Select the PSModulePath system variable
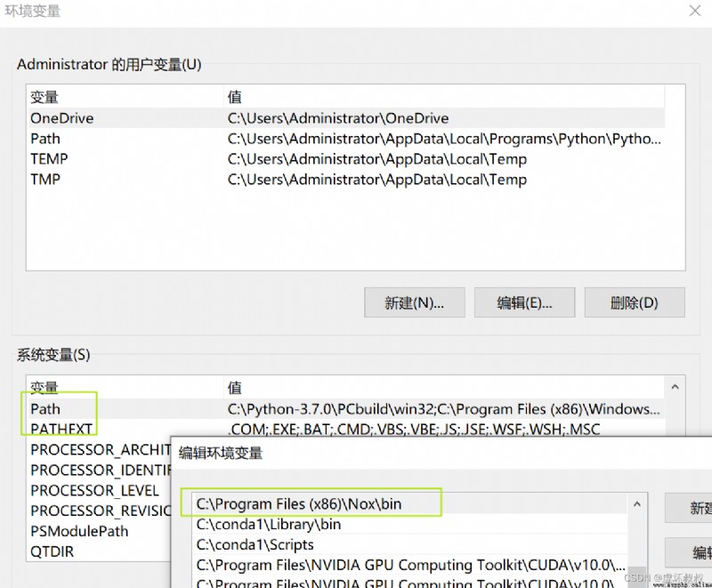712x588 pixels. coord(79,531)
